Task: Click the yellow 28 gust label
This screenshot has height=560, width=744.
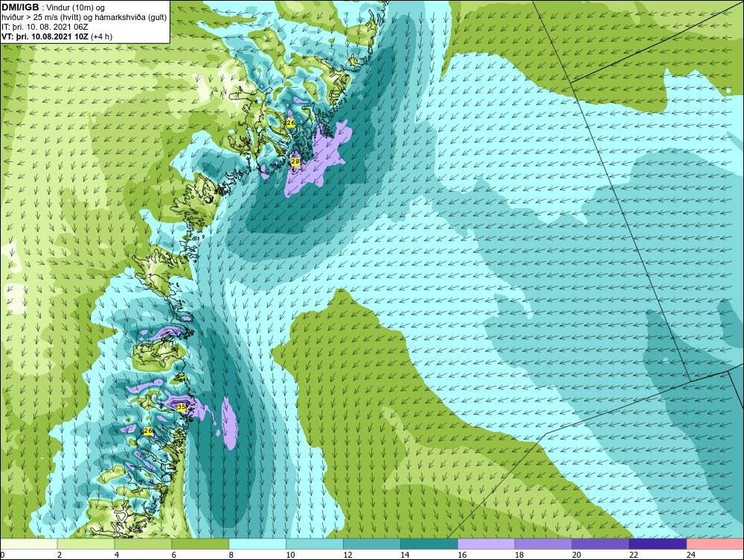Action: (x=295, y=161)
